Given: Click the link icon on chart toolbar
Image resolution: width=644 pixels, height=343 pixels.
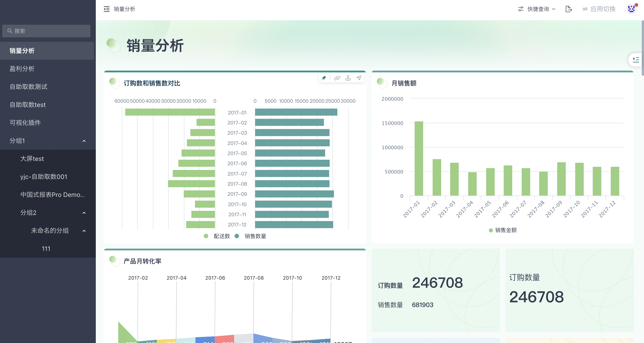Looking at the screenshot, I should coord(337,78).
